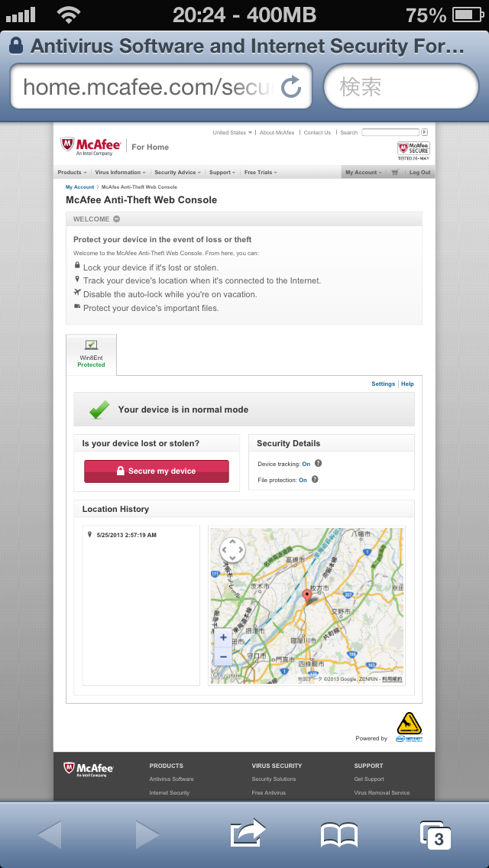Open the Settings link above device status
The height and width of the screenshot is (868, 489).
click(x=383, y=384)
